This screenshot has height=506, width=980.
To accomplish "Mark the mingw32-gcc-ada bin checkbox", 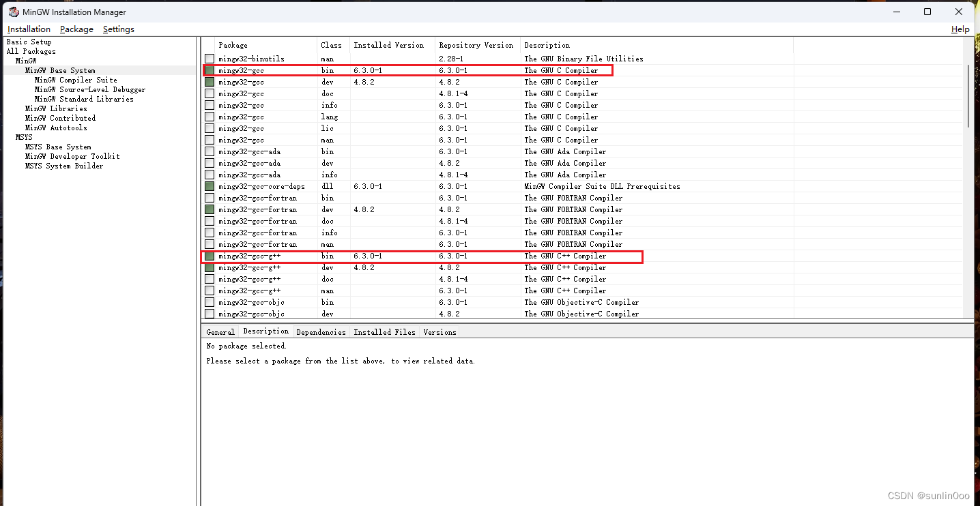I will coord(210,151).
